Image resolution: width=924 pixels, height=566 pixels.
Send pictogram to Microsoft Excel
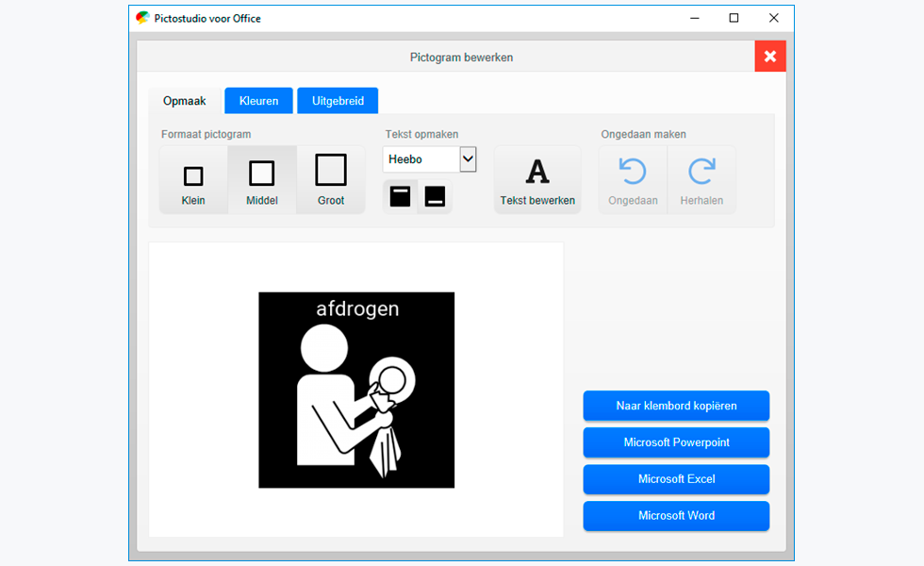click(676, 479)
